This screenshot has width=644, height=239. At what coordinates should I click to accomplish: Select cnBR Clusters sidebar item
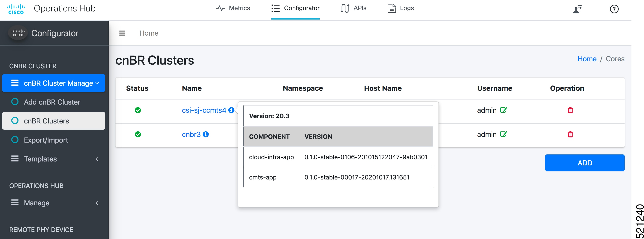pos(54,121)
